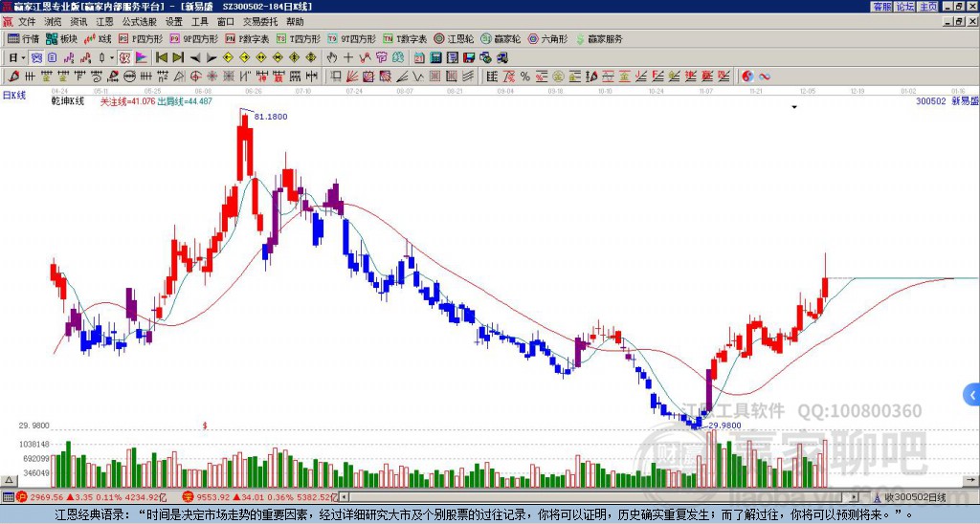980x524 pixels.
Task: Click the 行情 toolbar button
Action: click(x=24, y=38)
